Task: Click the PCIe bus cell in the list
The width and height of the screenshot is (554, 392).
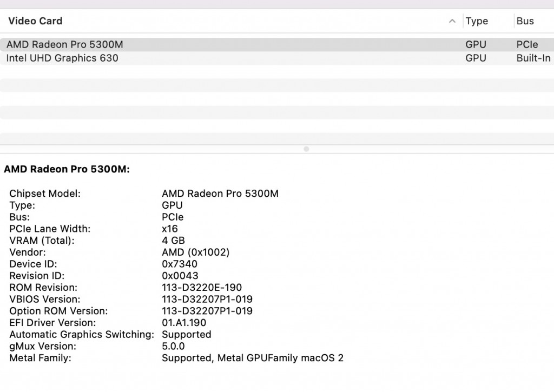Action: click(527, 44)
